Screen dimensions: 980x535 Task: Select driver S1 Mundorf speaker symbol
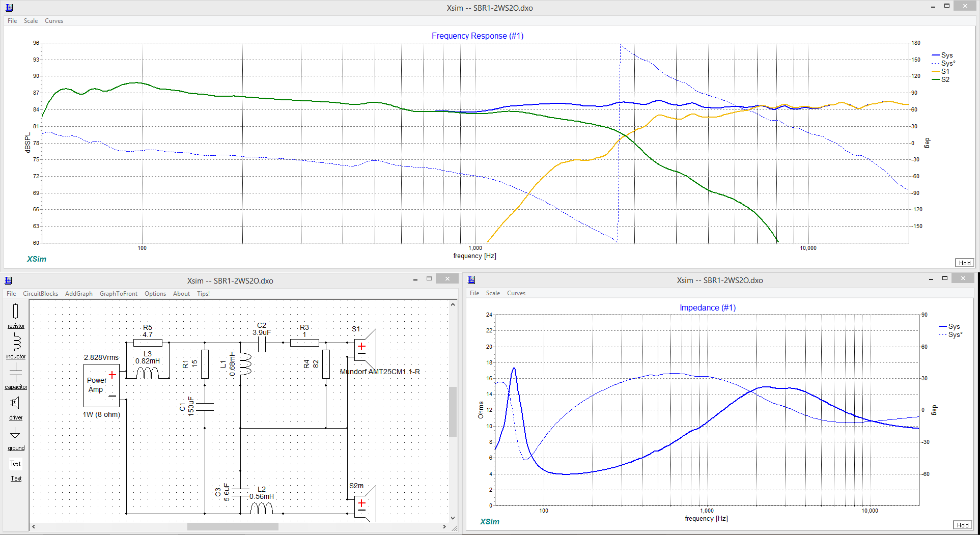tap(366, 349)
